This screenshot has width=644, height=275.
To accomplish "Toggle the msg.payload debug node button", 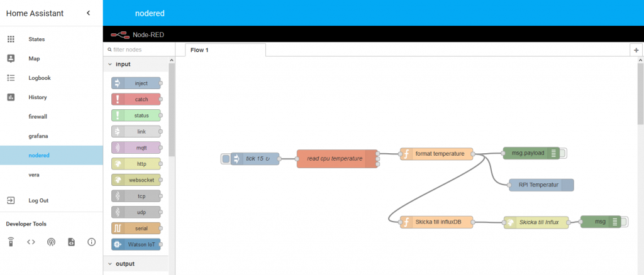I will (x=563, y=153).
